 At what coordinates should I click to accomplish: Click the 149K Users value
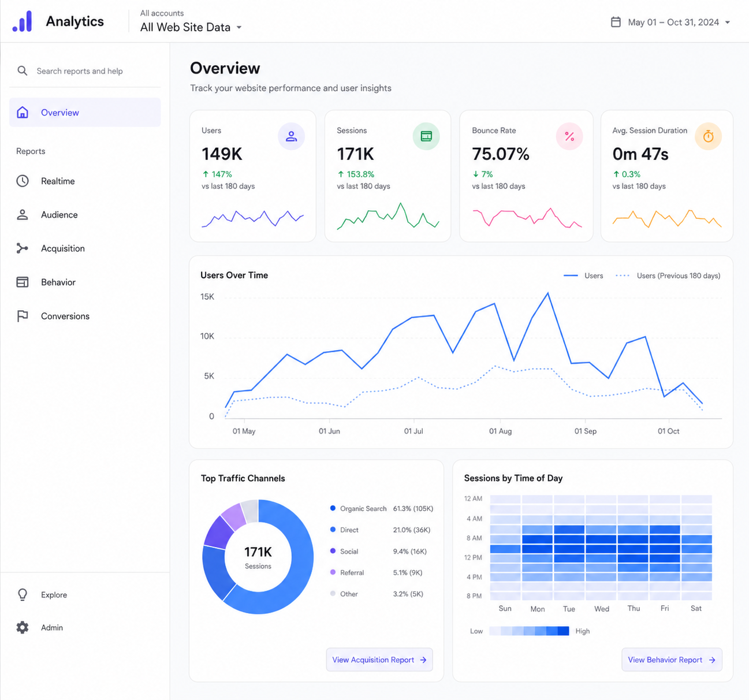point(222,154)
